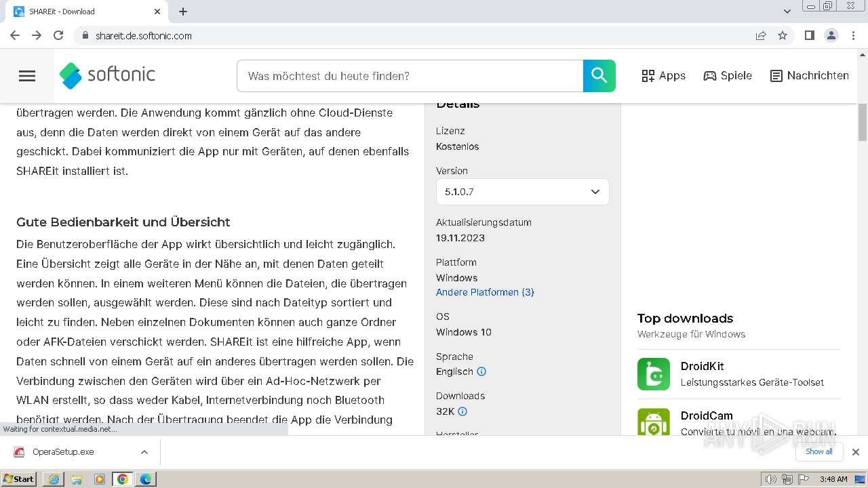
Task: Go to the Softonic logo homepage
Action: 108,75
